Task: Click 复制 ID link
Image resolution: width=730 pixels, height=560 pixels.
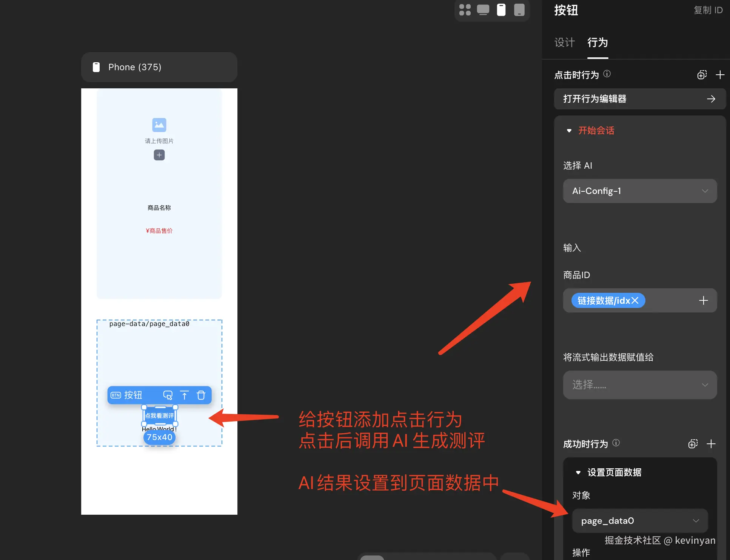Action: click(708, 10)
